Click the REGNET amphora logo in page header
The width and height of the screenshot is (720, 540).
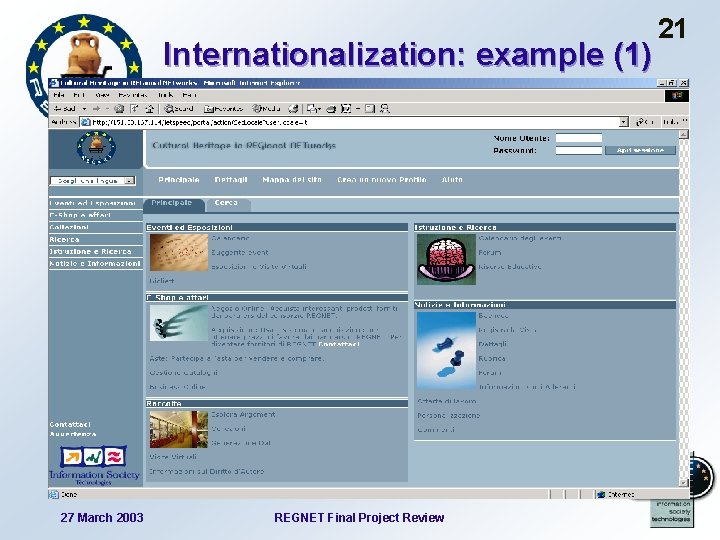point(96,148)
